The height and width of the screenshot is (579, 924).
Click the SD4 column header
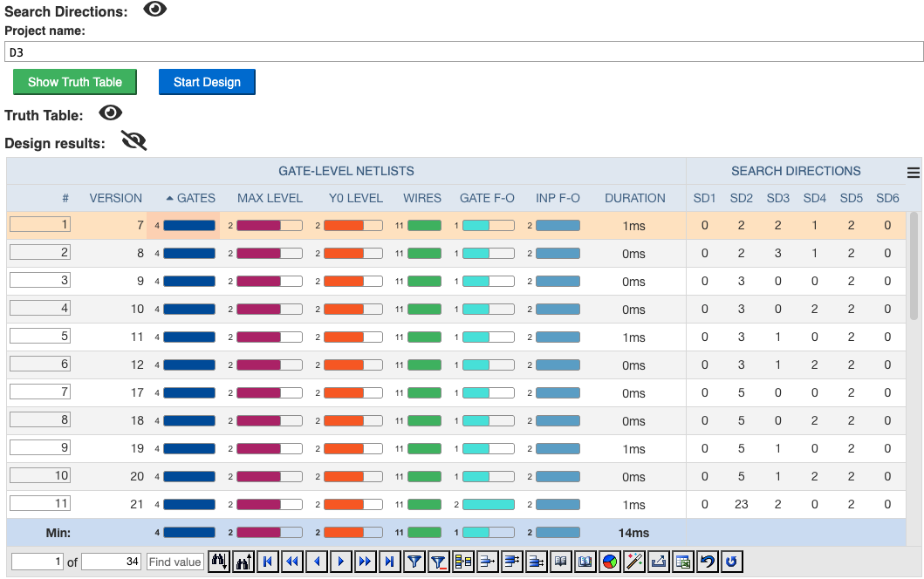tap(814, 199)
